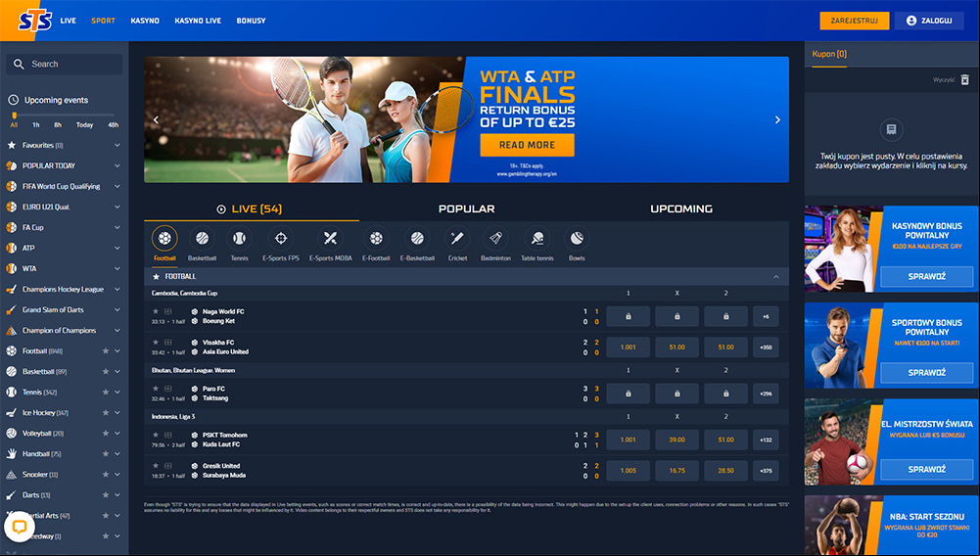Select the E-Sports MOBA icon
The height and width of the screenshot is (556, 980).
click(330, 238)
